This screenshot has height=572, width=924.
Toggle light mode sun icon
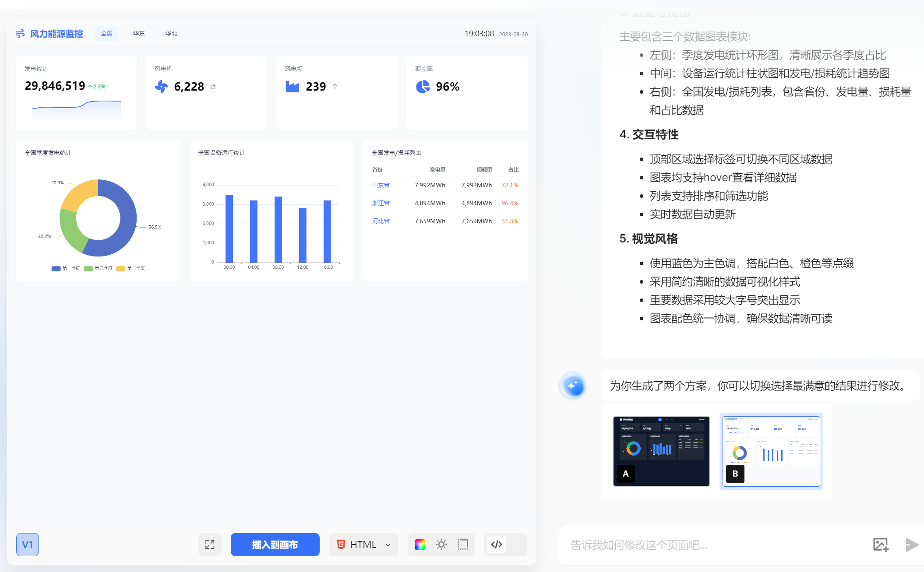pyautogui.click(x=441, y=544)
